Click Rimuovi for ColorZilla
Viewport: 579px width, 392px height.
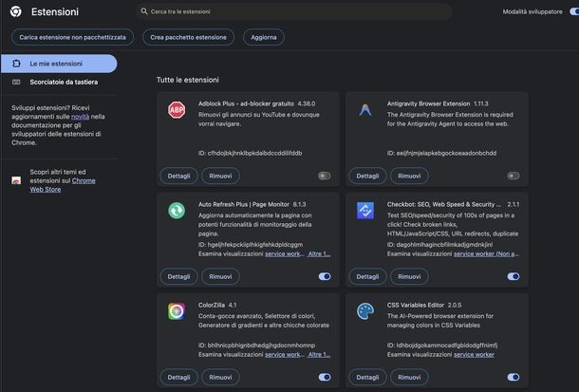[220, 378]
